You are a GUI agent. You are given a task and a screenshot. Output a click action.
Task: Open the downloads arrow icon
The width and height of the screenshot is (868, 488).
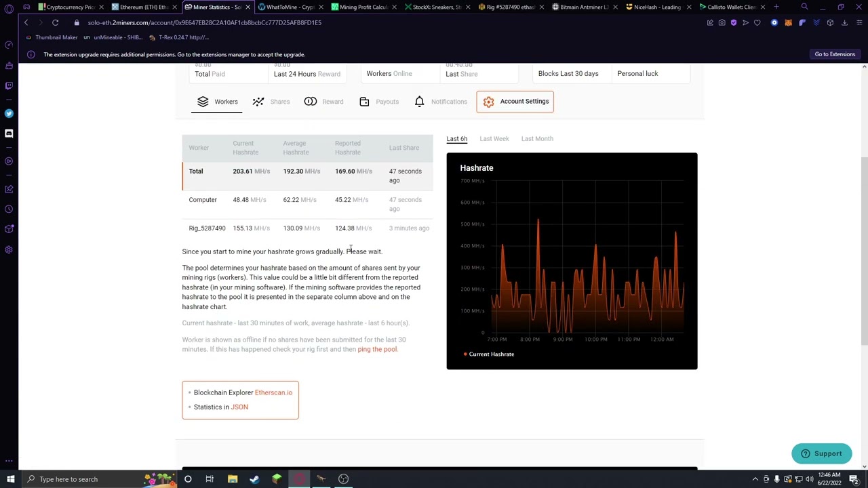pyautogui.click(x=844, y=22)
